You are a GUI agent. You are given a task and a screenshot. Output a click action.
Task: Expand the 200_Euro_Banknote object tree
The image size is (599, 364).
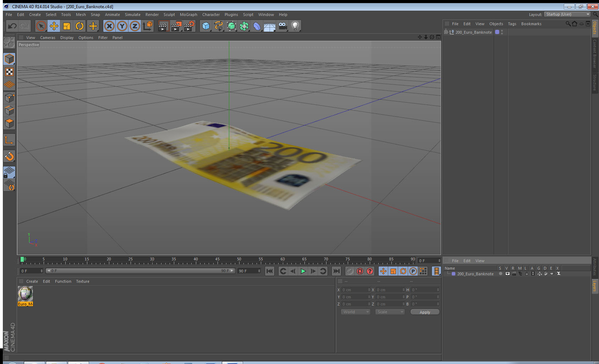[x=446, y=32]
